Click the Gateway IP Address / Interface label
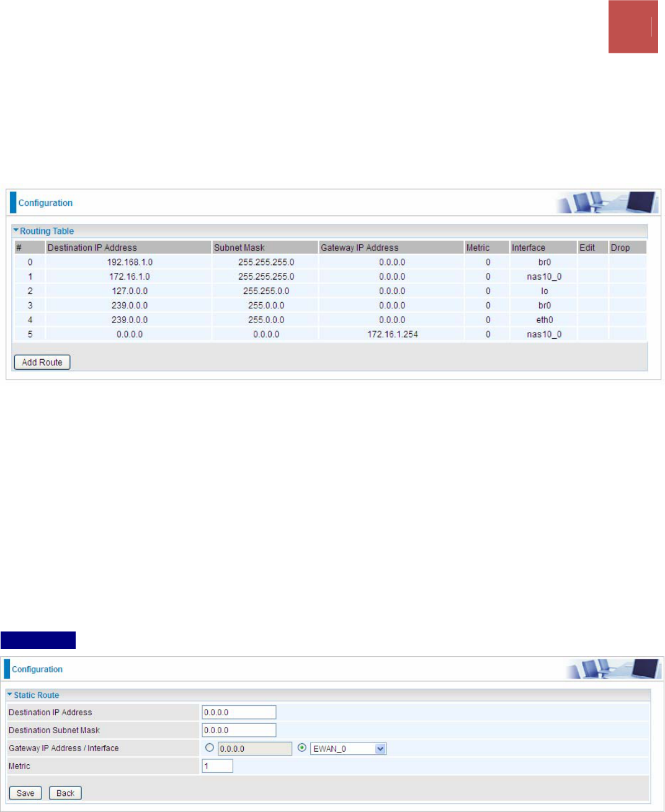Image resolution: width=665 pixels, height=812 pixels. [63, 748]
